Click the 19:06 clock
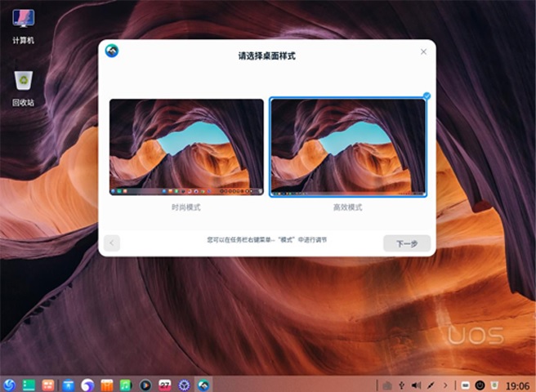The height and width of the screenshot is (392, 536). pyautogui.click(x=517, y=385)
